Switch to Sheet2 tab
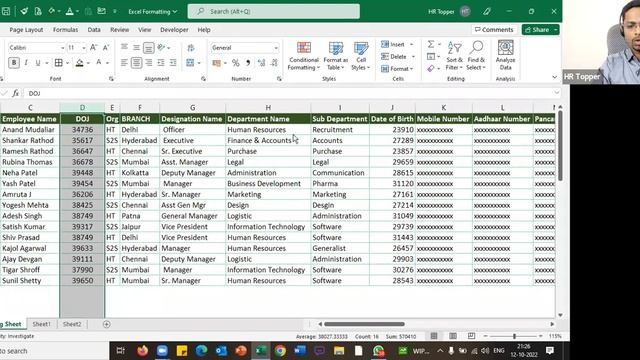Screen dimensions: 640x360 pyautogui.click(x=72, y=324)
